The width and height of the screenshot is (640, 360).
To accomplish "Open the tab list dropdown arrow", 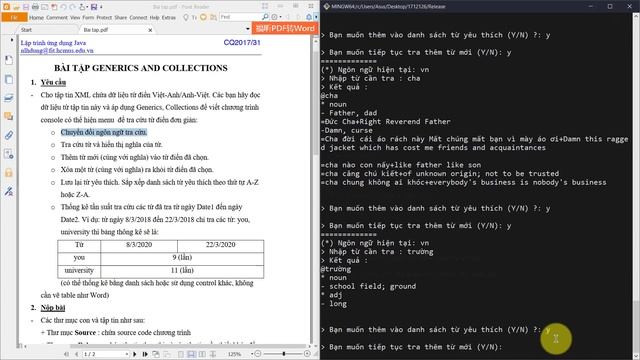I will coord(248,29).
